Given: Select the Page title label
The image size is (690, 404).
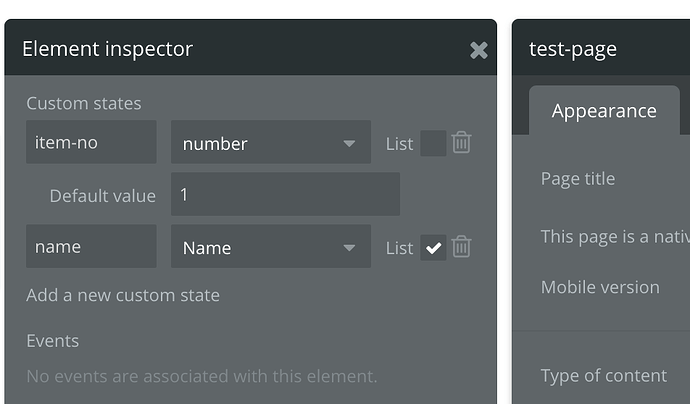Looking at the screenshot, I should click(x=578, y=179).
